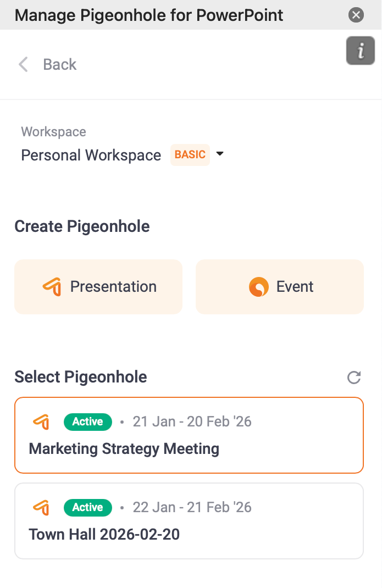Click the Active badge on Town Hall

88,507
